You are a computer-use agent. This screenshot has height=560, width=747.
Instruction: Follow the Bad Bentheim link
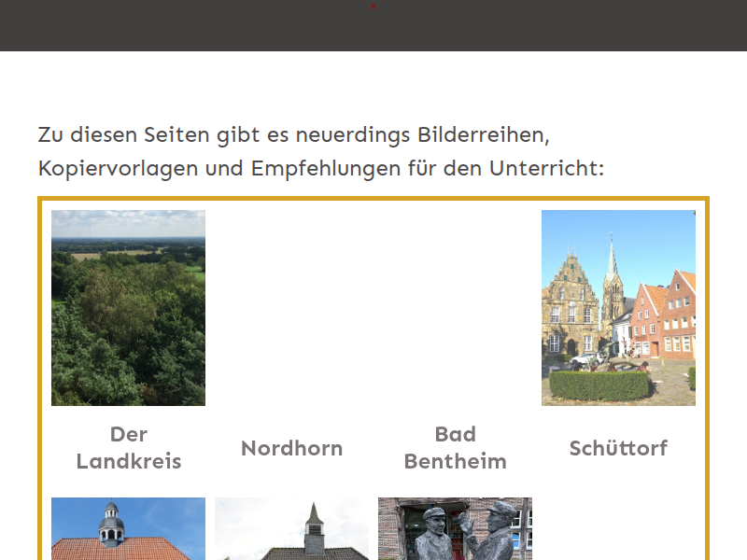(x=455, y=447)
